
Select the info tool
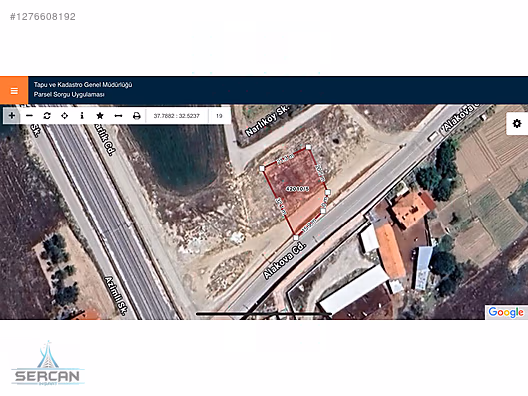pyautogui.click(x=82, y=116)
